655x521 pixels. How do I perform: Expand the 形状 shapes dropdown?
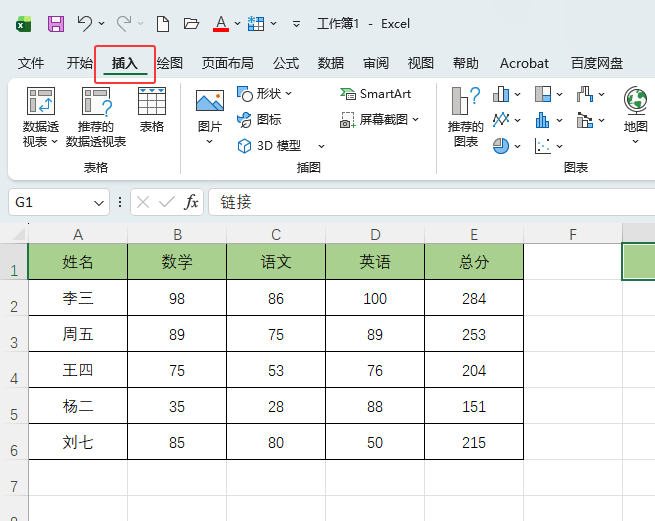pos(289,94)
